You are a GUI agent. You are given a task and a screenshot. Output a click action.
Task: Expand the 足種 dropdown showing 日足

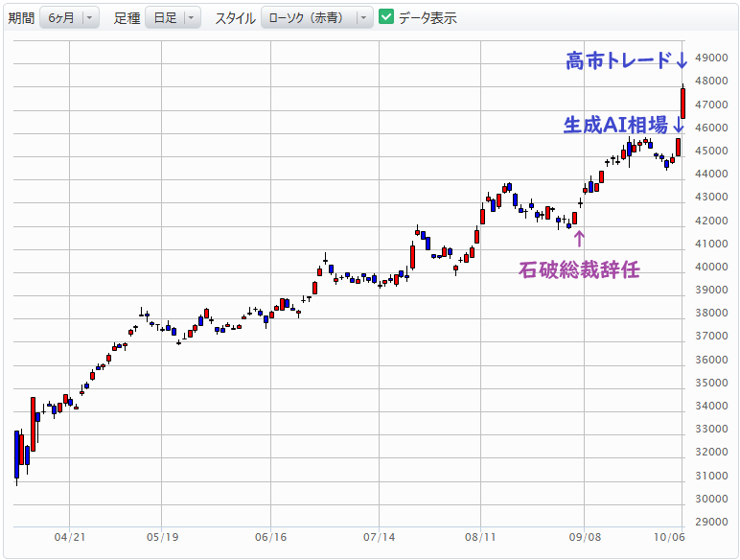click(x=173, y=17)
